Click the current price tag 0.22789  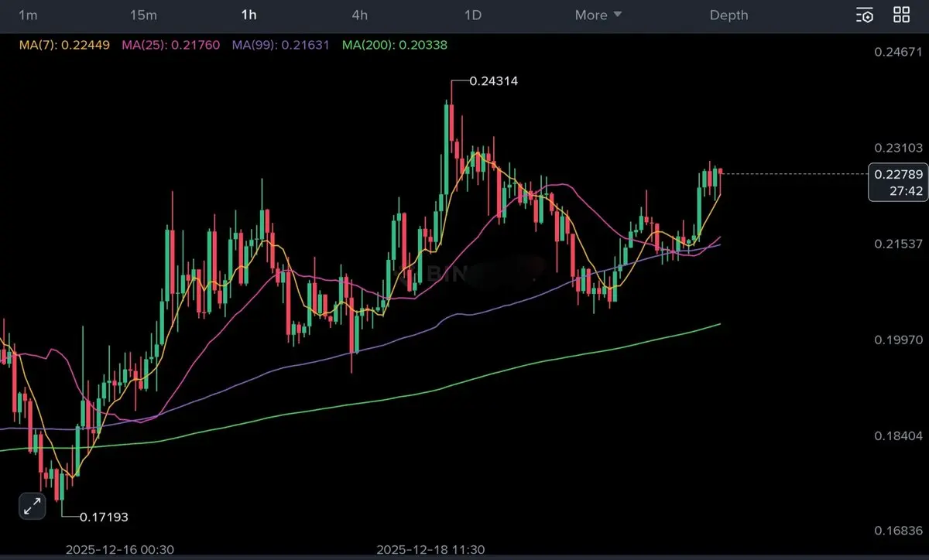point(897,183)
